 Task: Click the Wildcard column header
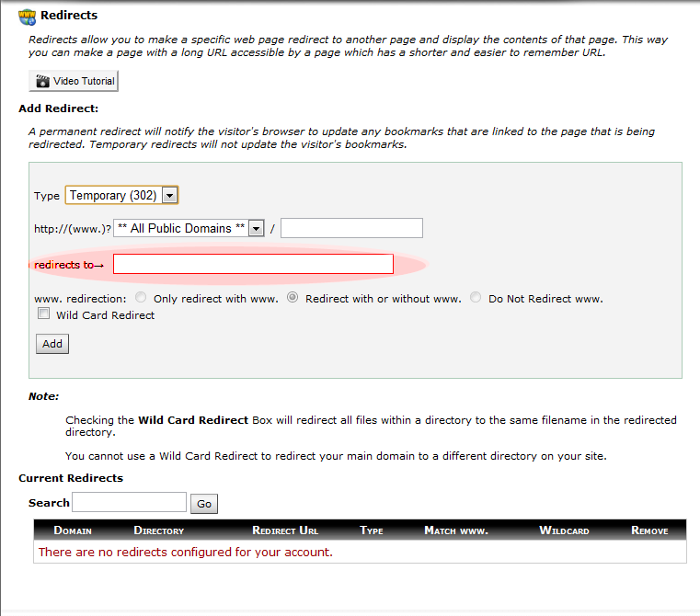pyautogui.click(x=564, y=530)
